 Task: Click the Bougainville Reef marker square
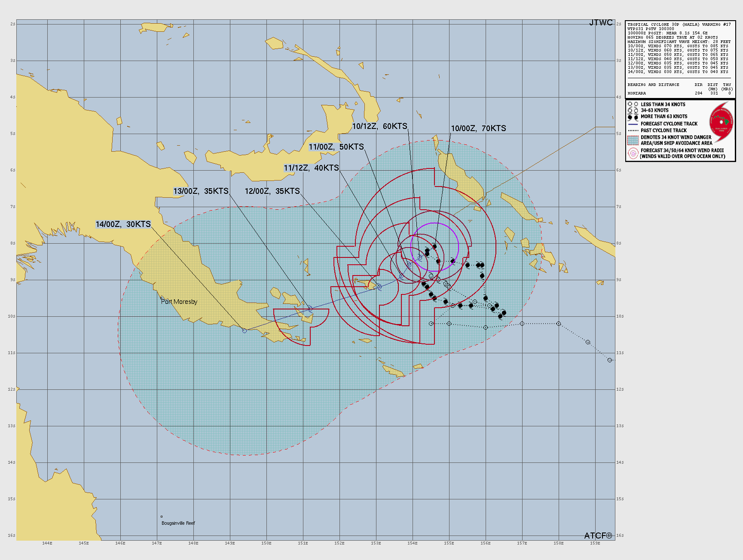pos(162,517)
